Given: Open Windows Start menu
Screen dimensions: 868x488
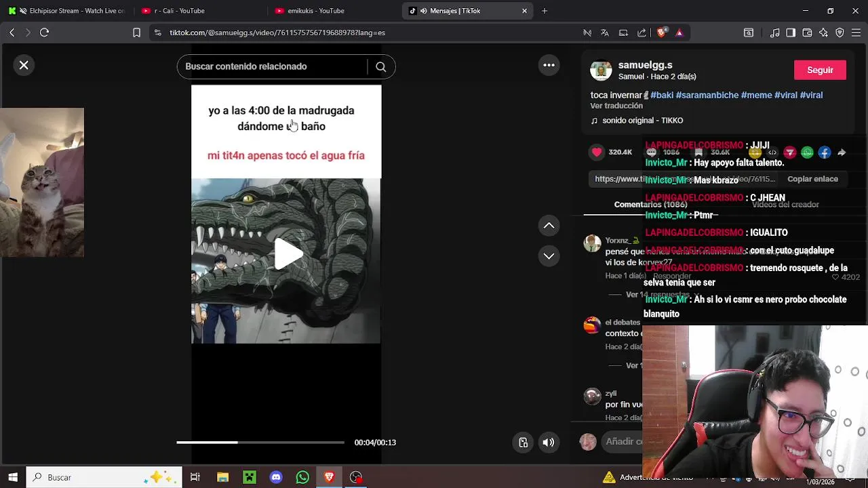Looking at the screenshot, I should [x=12, y=477].
